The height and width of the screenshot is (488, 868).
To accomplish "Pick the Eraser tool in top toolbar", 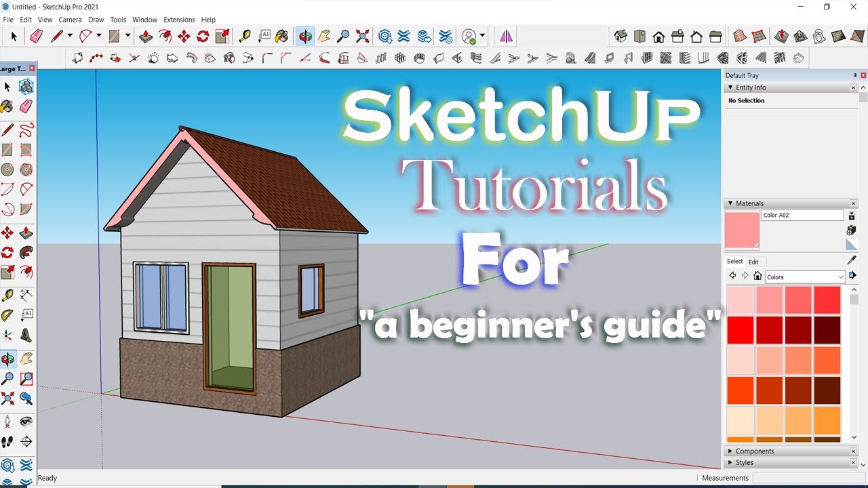I will (37, 37).
